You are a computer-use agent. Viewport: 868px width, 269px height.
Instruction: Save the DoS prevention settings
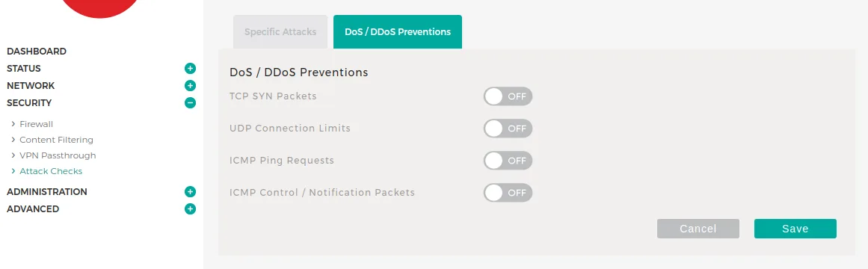[795, 229]
